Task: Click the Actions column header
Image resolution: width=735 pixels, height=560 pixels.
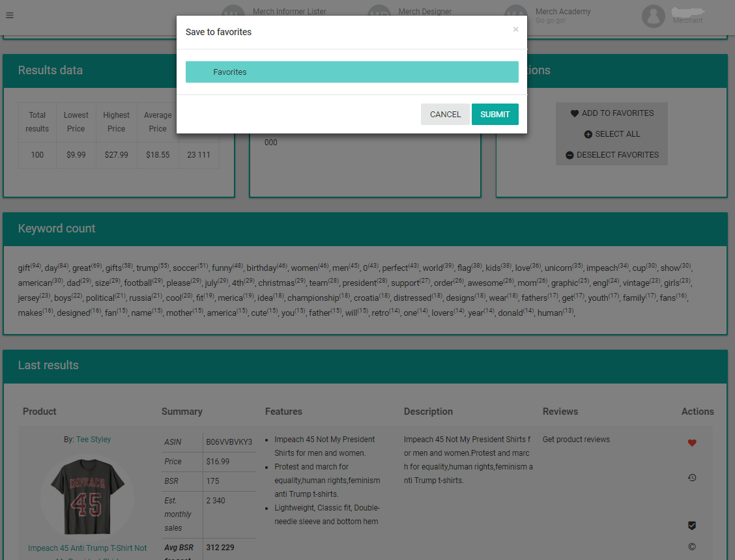Action: 697,412
